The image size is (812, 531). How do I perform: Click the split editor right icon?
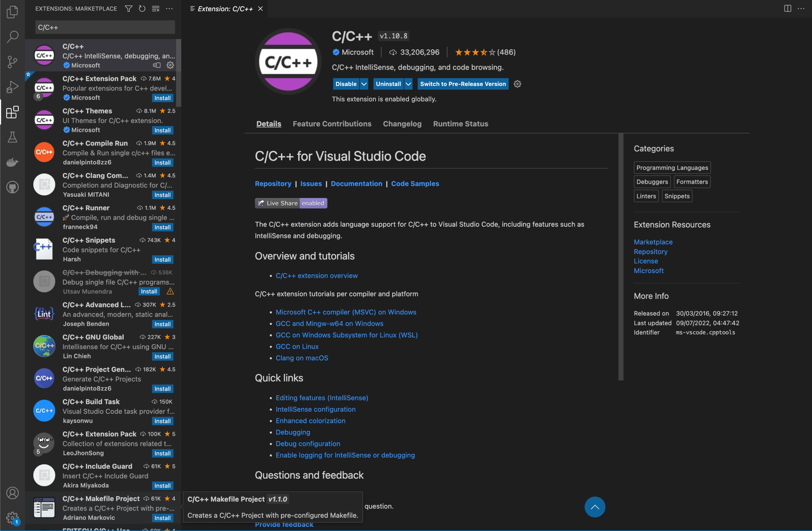788,9
